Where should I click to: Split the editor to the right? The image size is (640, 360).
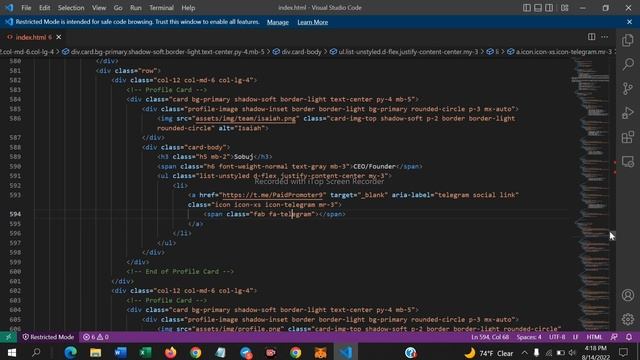coord(591,37)
